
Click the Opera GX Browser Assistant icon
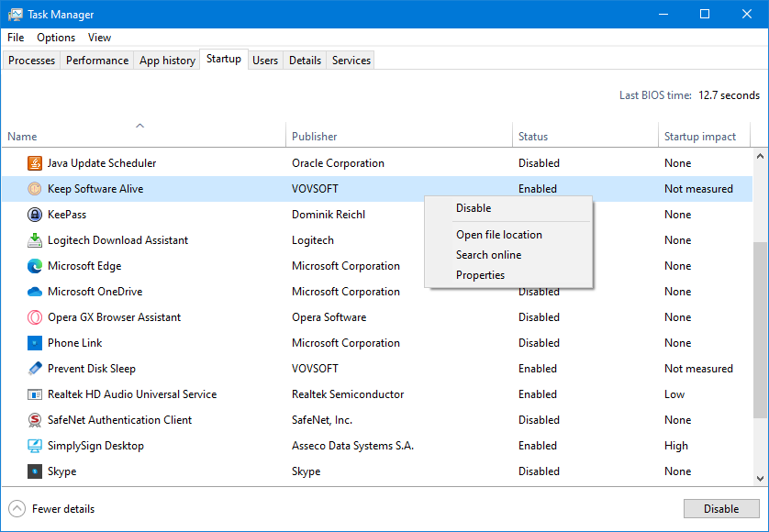(34, 317)
